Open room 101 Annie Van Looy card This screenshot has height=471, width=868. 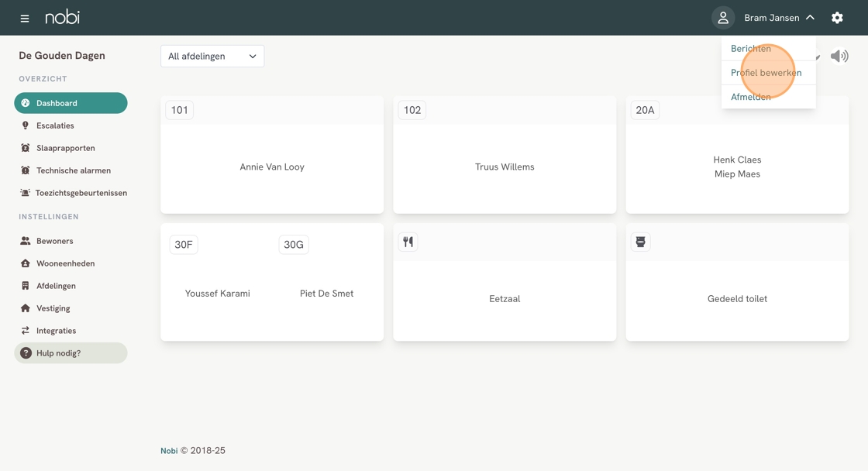pos(272,167)
